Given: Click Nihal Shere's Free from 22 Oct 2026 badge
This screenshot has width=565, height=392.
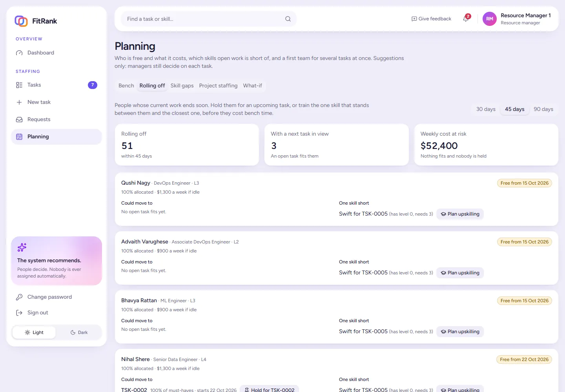Looking at the screenshot, I should [x=524, y=359].
